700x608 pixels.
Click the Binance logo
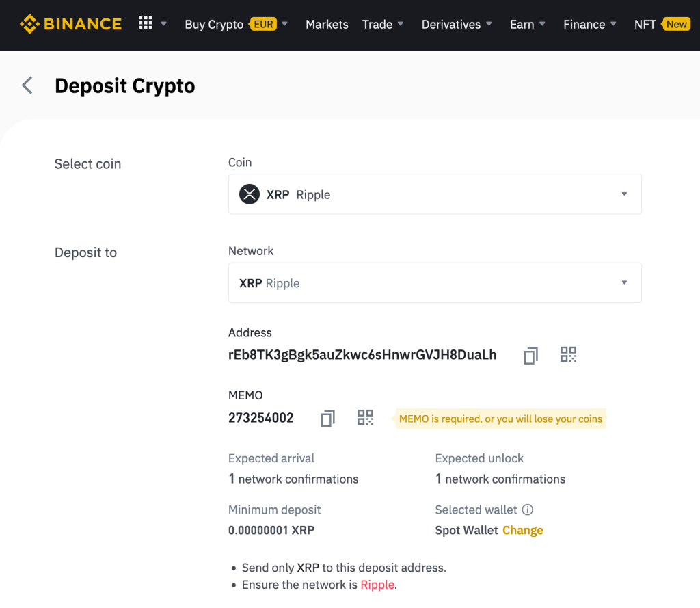(x=70, y=23)
